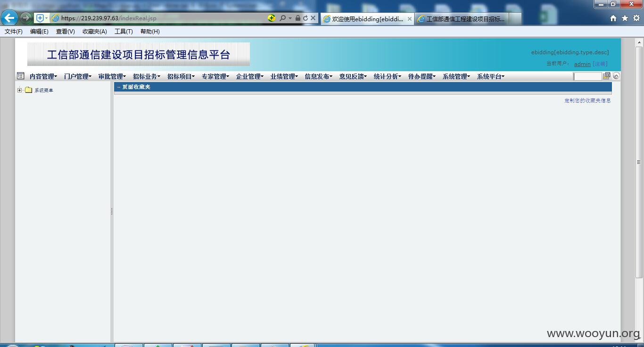
Task: Open the 工具(T) browser menu
Action: (124, 32)
